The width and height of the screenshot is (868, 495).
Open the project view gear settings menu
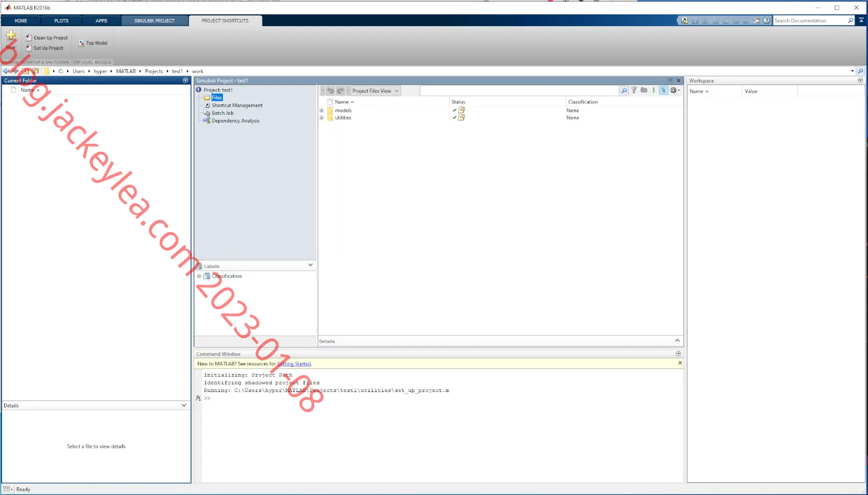click(675, 90)
